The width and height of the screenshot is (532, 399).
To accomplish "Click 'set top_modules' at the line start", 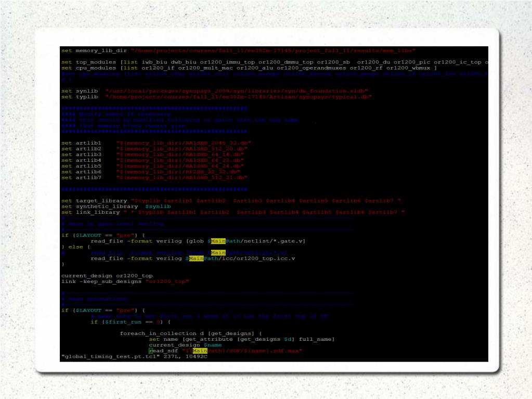I will click(x=88, y=62).
